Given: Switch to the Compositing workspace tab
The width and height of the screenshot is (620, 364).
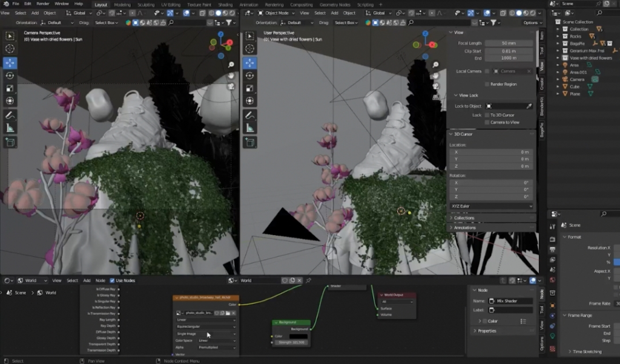Looking at the screenshot, I should (x=302, y=5).
